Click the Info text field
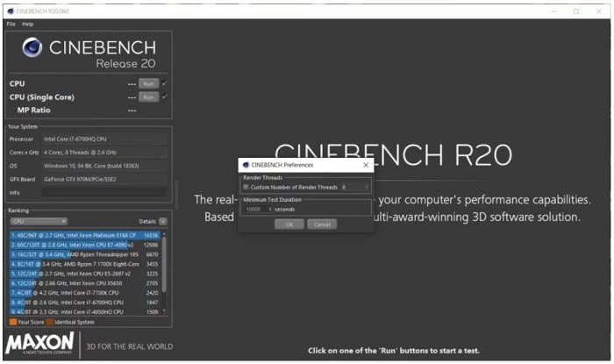Image resolution: width=614 pixels, height=364 pixels. click(104, 193)
